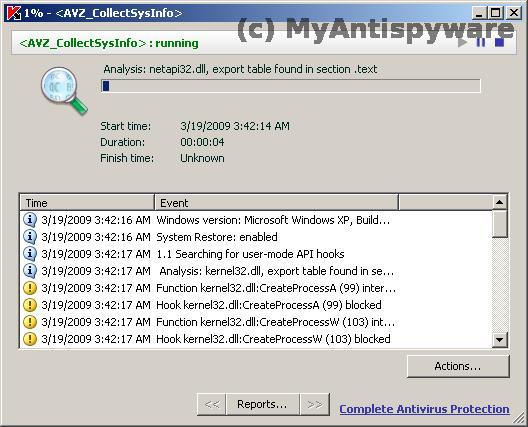Click the scan progress bar
The image size is (528, 427).
tap(291, 86)
